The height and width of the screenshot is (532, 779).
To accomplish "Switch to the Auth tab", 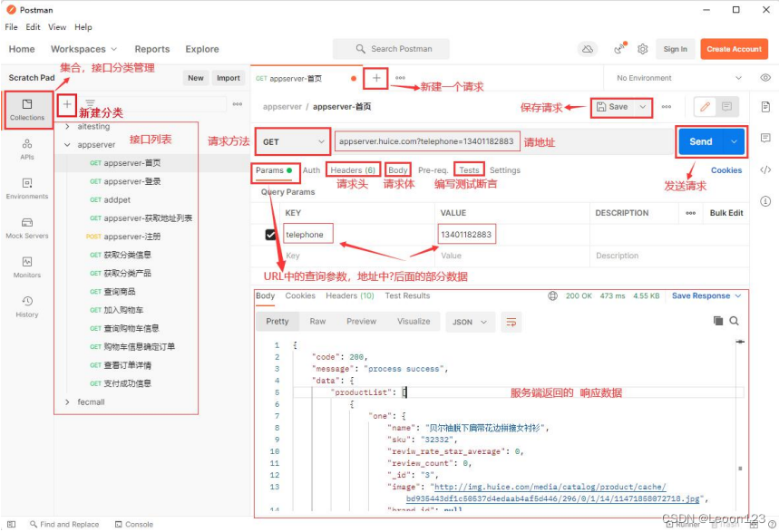I will [x=311, y=169].
